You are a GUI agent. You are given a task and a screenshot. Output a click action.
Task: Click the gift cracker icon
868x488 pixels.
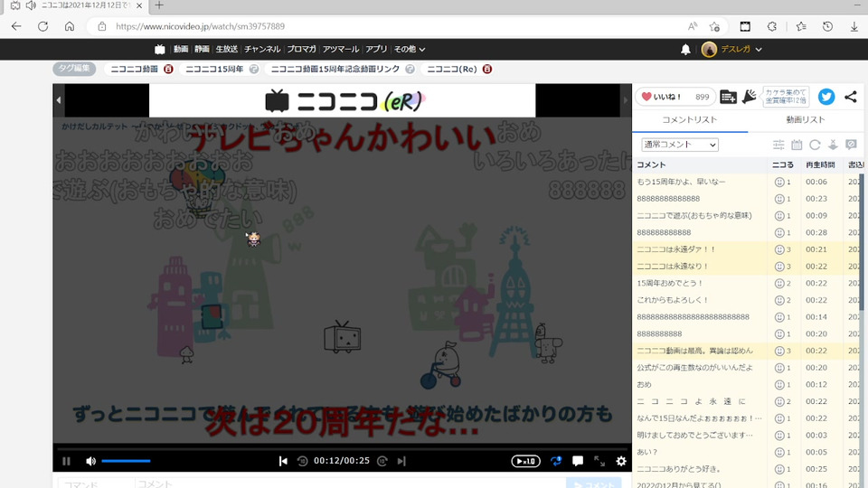(x=749, y=97)
